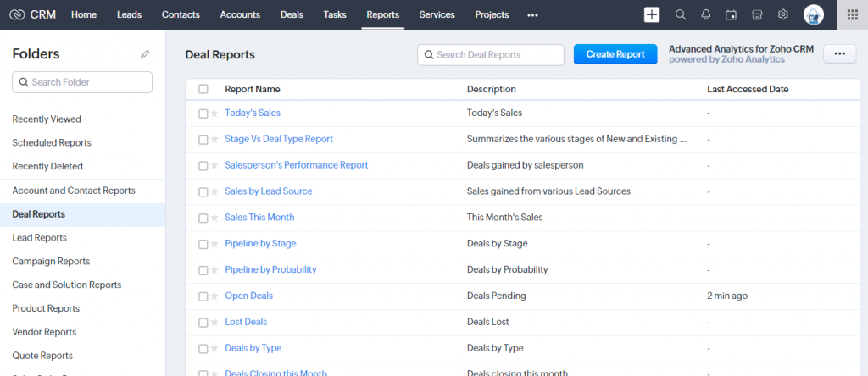Open the apps grid launcher
Screen dimensions: 868x376
[853, 15]
